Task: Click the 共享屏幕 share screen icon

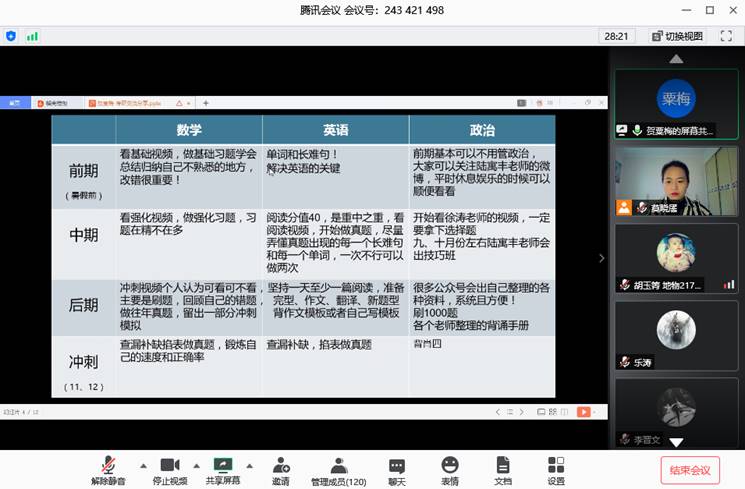Action: 223,466
